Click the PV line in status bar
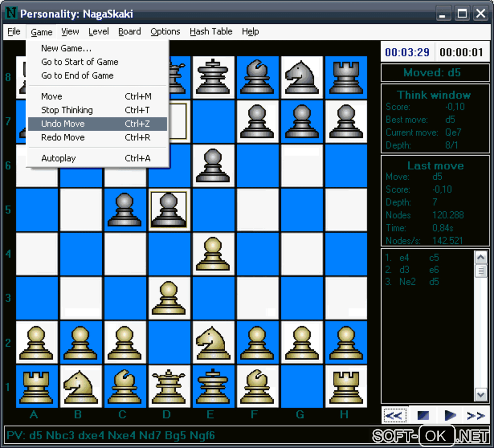 (111, 435)
